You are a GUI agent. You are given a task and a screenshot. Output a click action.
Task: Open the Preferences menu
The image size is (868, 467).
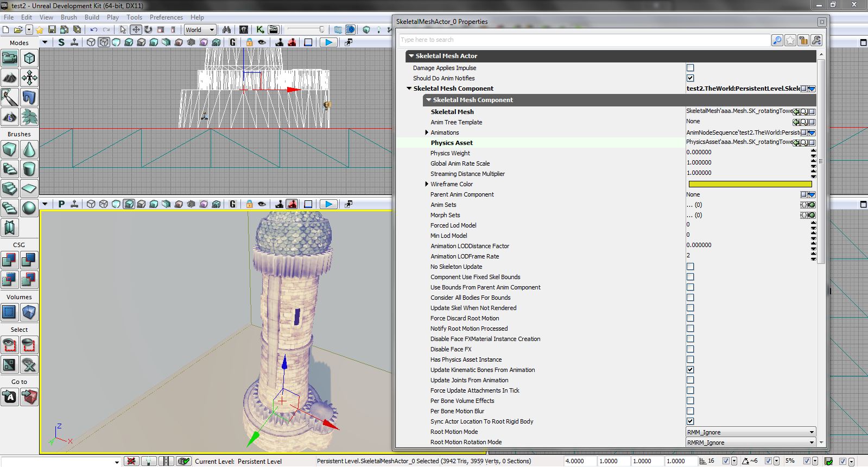pos(166,17)
